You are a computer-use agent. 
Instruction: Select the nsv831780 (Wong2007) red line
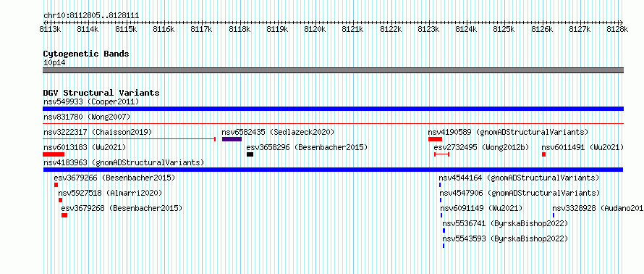point(333,123)
